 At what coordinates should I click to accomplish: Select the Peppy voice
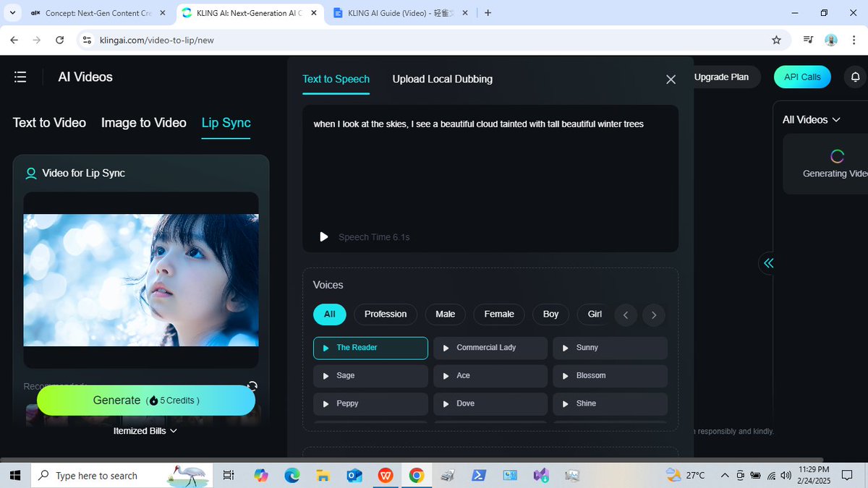tap(370, 403)
